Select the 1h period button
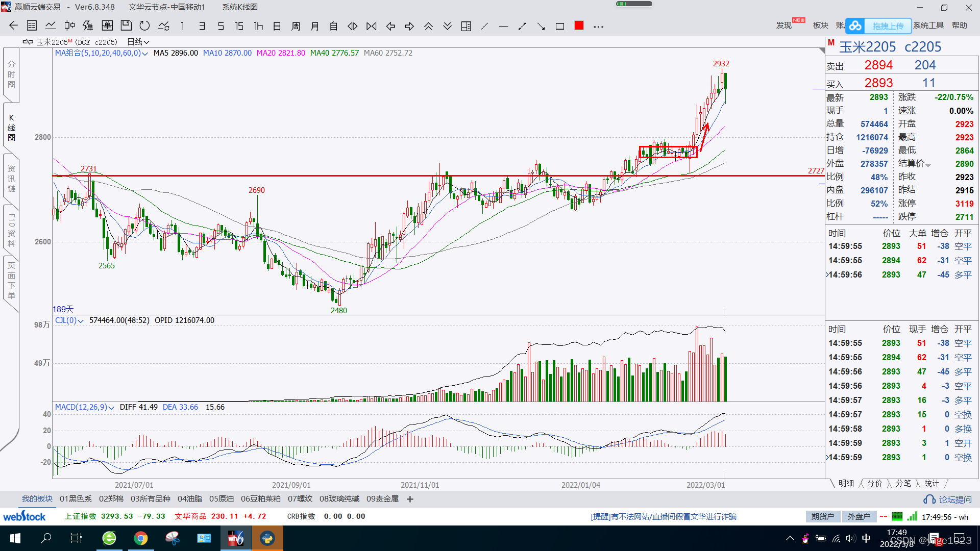 pyautogui.click(x=258, y=26)
